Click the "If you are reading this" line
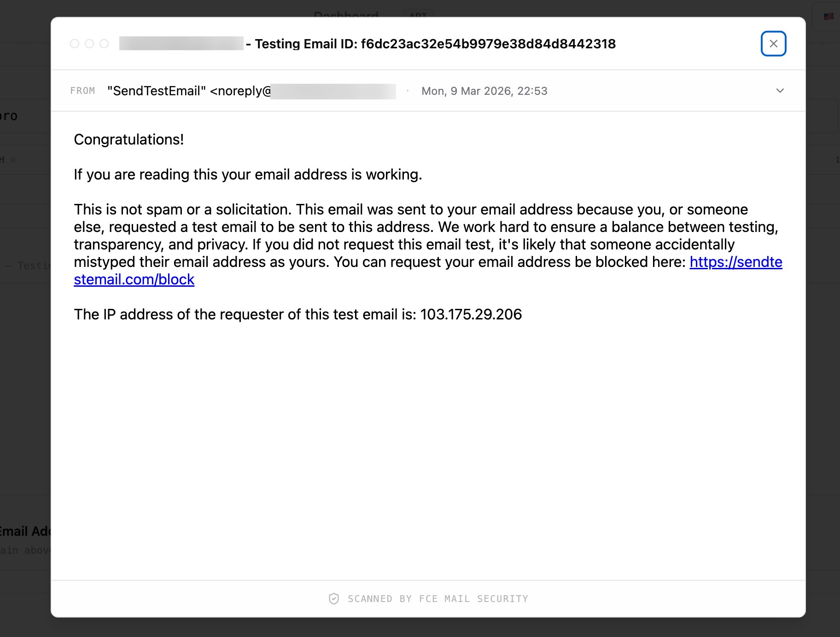The image size is (840, 637). [248, 174]
